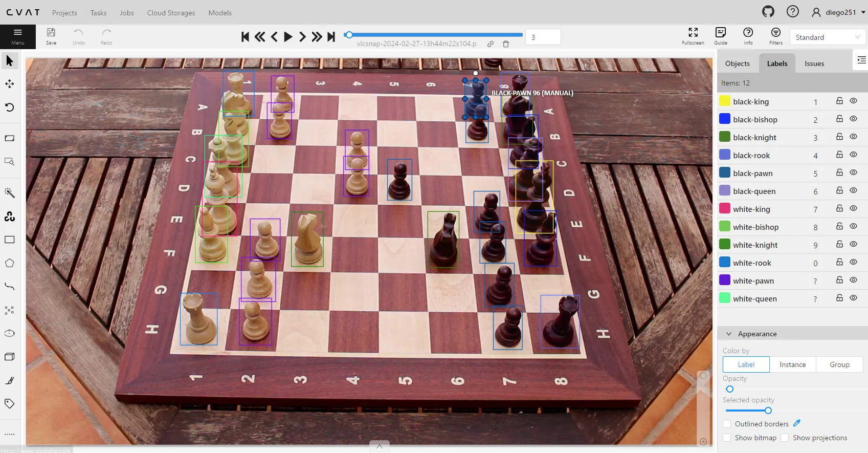Play the frame sequence

288,36
